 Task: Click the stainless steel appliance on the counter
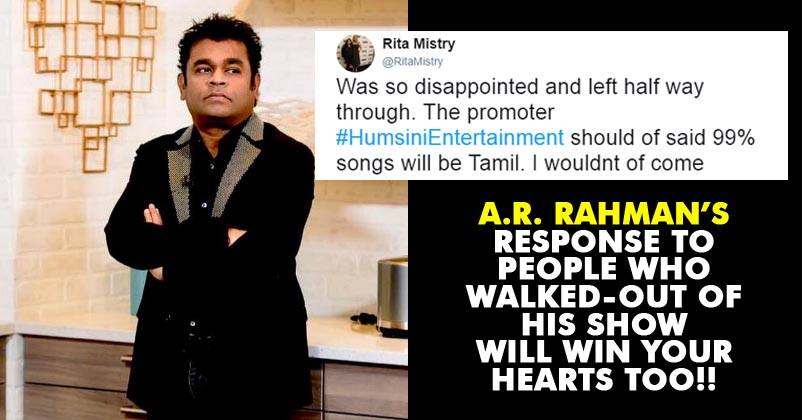(392, 297)
